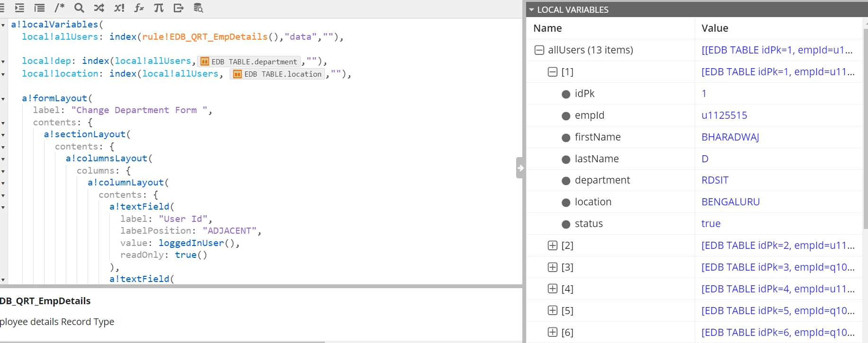868x343 pixels.
Task: Click the variables panel vertical scrollbar
Action: [865, 128]
